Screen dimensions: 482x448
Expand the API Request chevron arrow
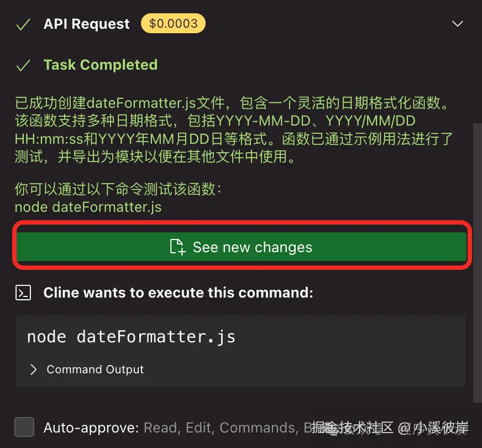457,24
